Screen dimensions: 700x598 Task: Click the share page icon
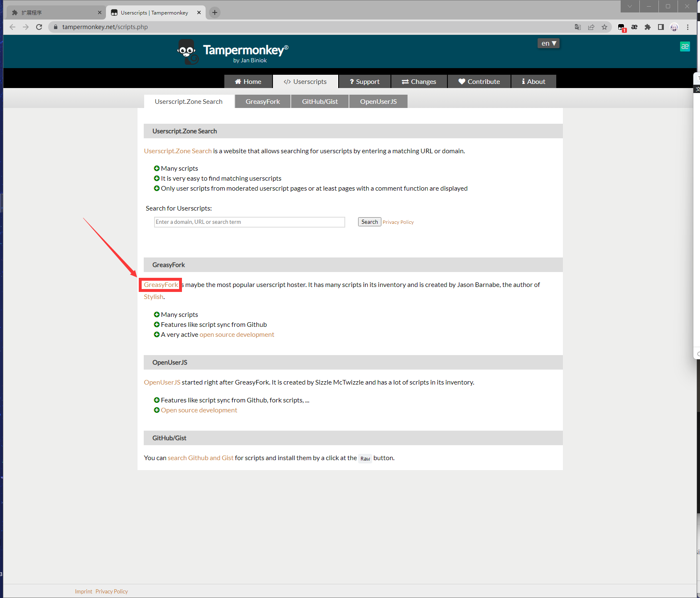591,27
